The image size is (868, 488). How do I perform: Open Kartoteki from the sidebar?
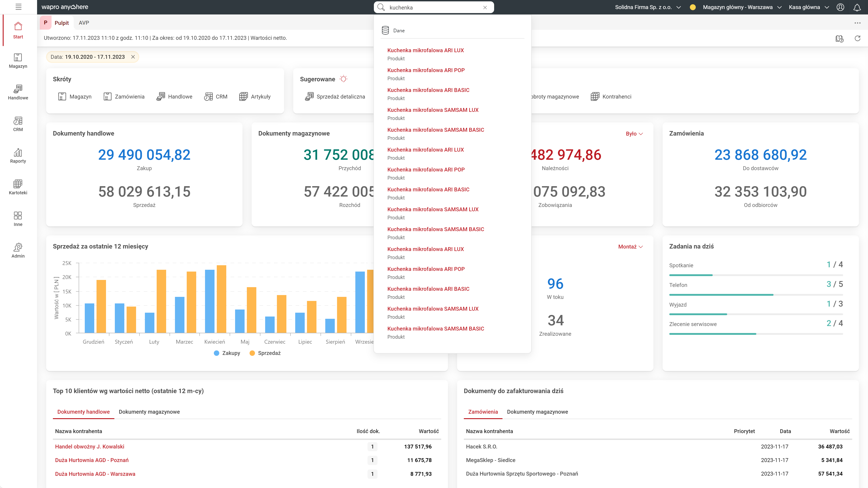(x=18, y=187)
